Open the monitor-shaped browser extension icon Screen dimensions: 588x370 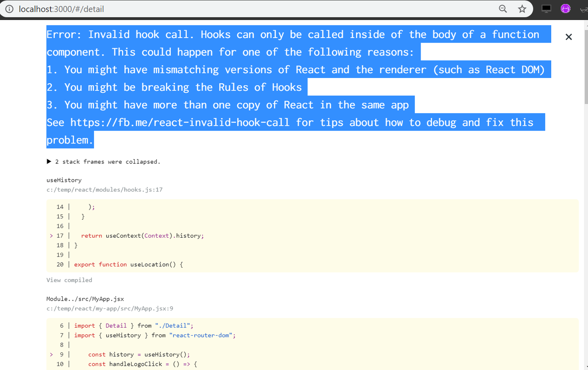(546, 8)
